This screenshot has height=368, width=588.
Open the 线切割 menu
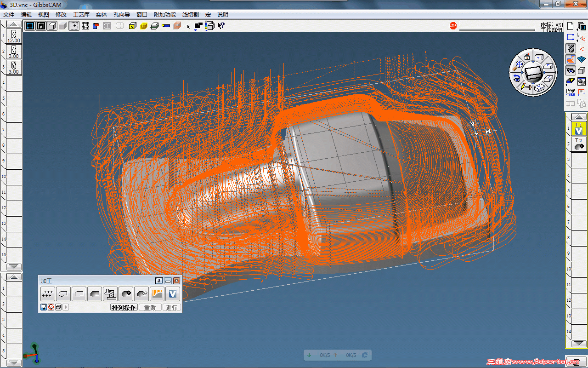coord(190,15)
